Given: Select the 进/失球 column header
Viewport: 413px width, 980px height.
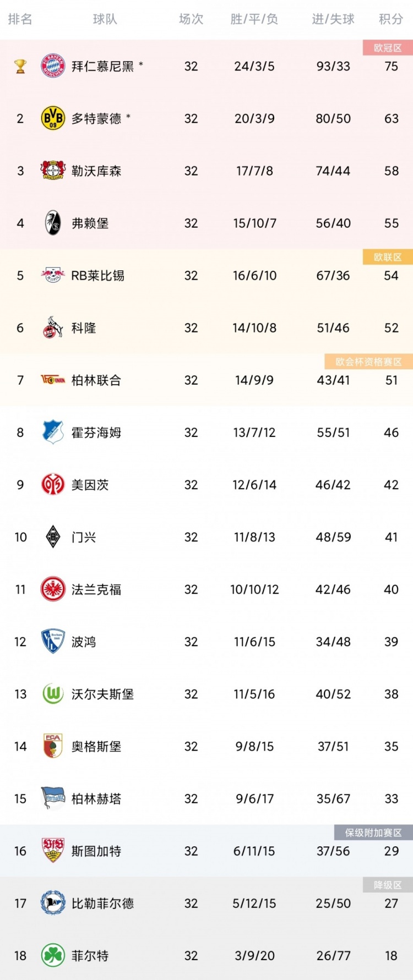Looking at the screenshot, I should (x=333, y=19).
